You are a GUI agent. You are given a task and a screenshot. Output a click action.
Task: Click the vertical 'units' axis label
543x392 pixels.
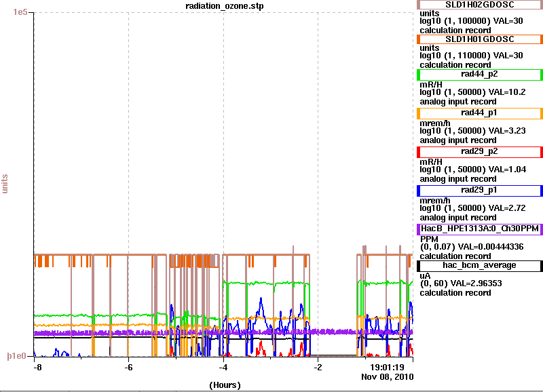[x=5, y=184]
